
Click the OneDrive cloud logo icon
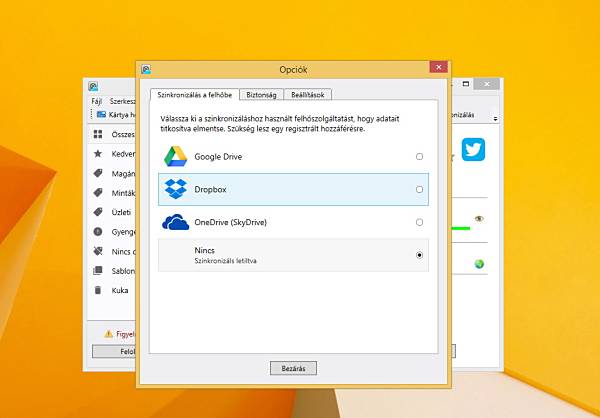(x=176, y=222)
